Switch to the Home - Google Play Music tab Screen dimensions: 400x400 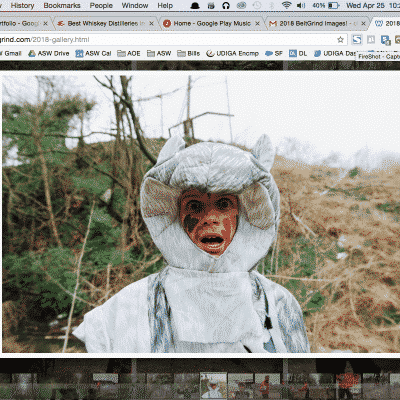[212, 23]
